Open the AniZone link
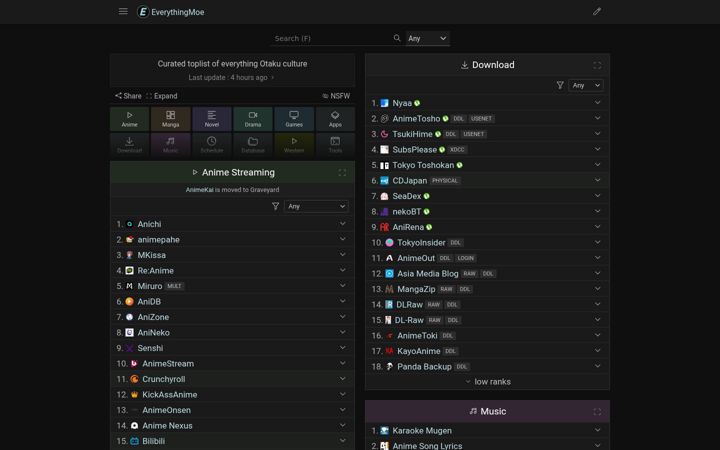Image resolution: width=720 pixels, height=450 pixels. pos(153,317)
